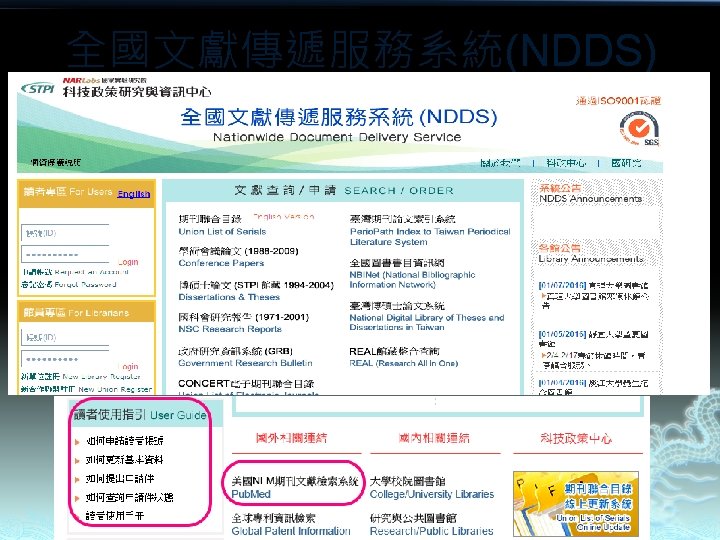Click the Union List of Serials Online Update banner
This screenshot has width=720, height=540.
pyautogui.click(x=576, y=504)
